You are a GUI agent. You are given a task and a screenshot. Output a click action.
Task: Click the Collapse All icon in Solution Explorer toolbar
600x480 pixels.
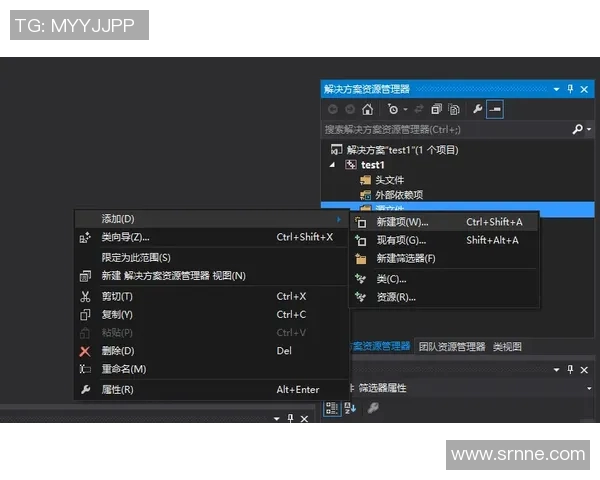point(436,109)
